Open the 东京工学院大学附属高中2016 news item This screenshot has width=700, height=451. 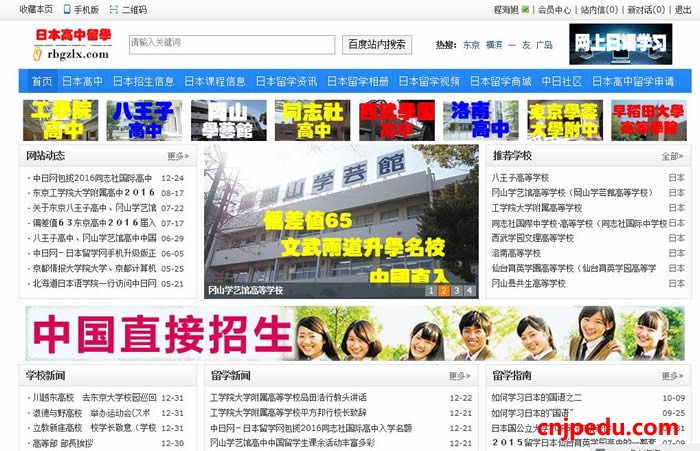(93, 193)
